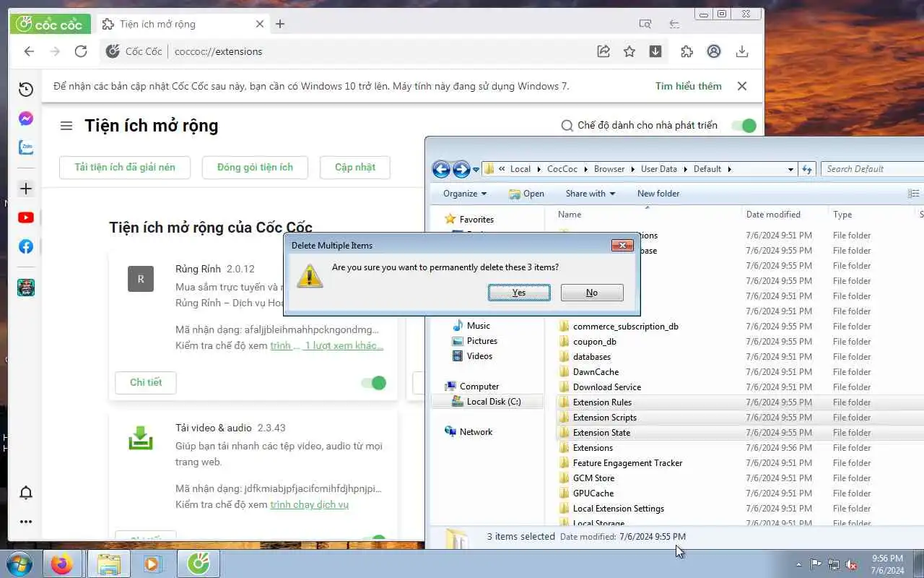924x578 pixels.
Task: Select Network in the navigation pane
Action: tap(476, 432)
